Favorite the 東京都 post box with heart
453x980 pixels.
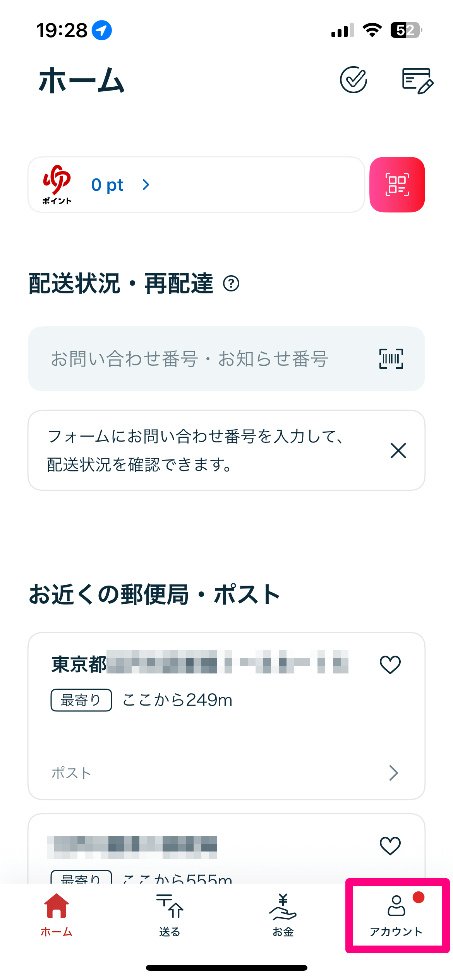pos(390,665)
